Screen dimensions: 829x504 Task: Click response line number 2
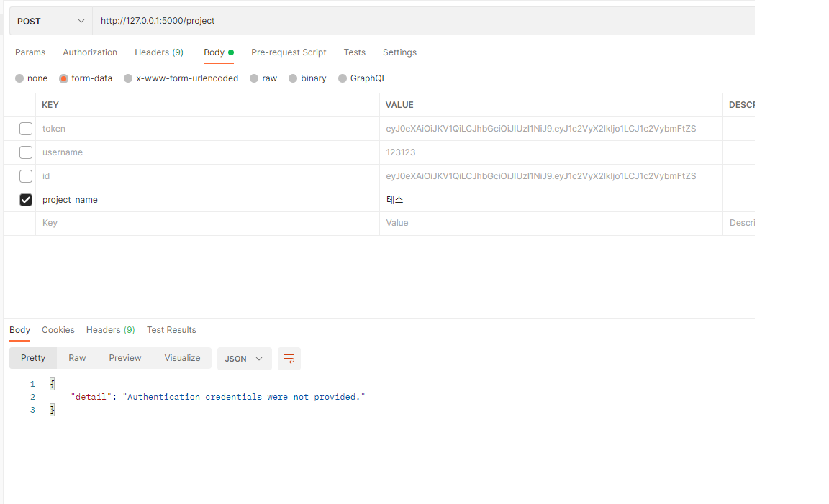33,397
